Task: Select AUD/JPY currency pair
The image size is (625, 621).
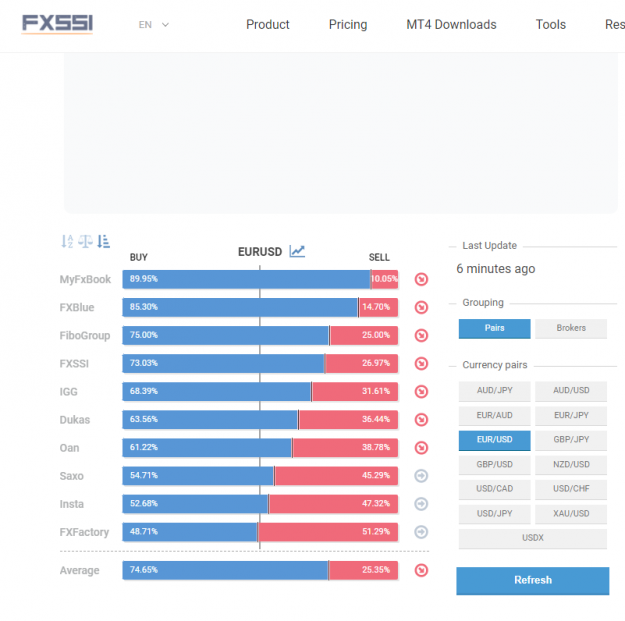Action: pyautogui.click(x=494, y=391)
